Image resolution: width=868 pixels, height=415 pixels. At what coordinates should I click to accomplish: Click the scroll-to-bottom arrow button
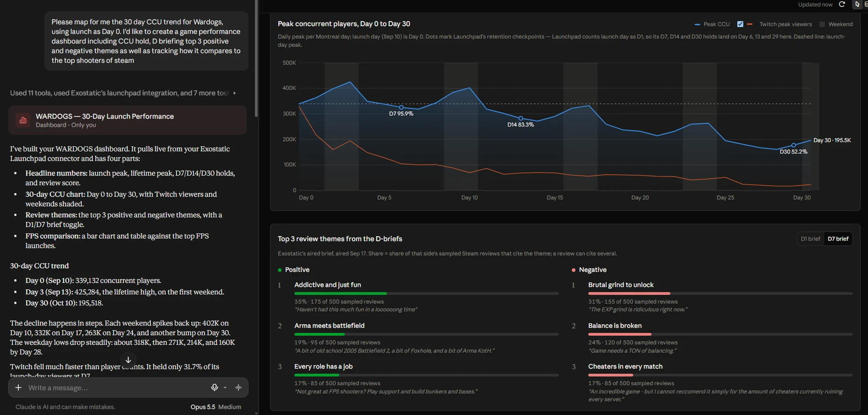pyautogui.click(x=128, y=360)
